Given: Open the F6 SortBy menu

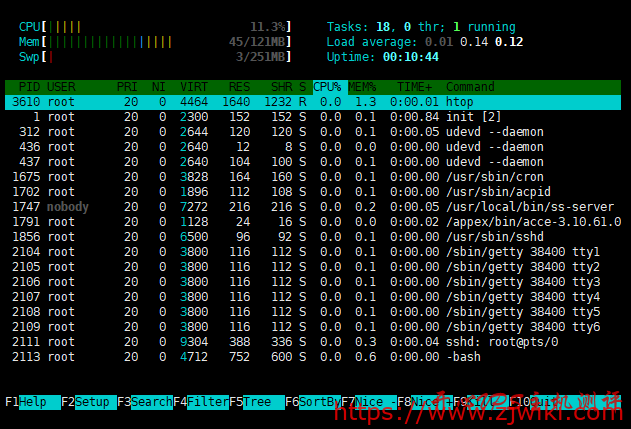Looking at the screenshot, I should click(x=313, y=401).
